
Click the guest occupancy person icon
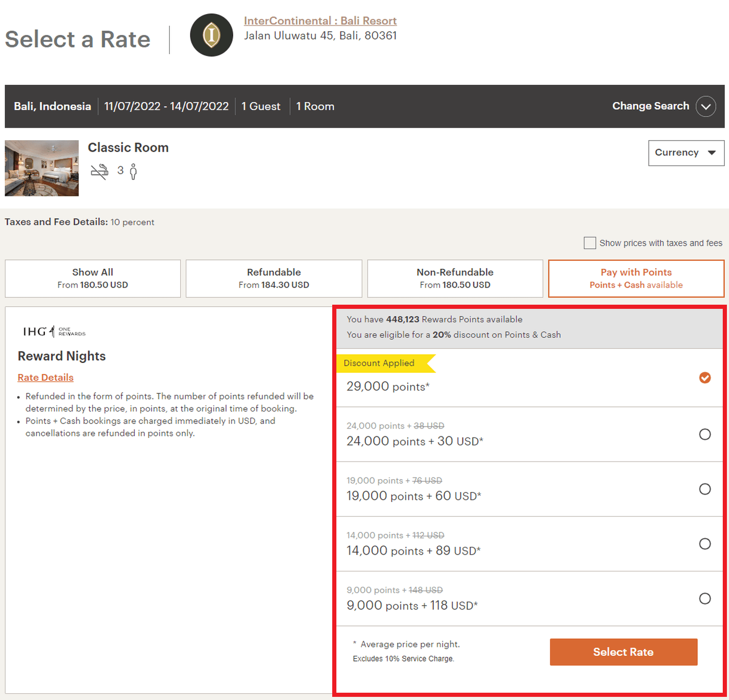coord(133,171)
